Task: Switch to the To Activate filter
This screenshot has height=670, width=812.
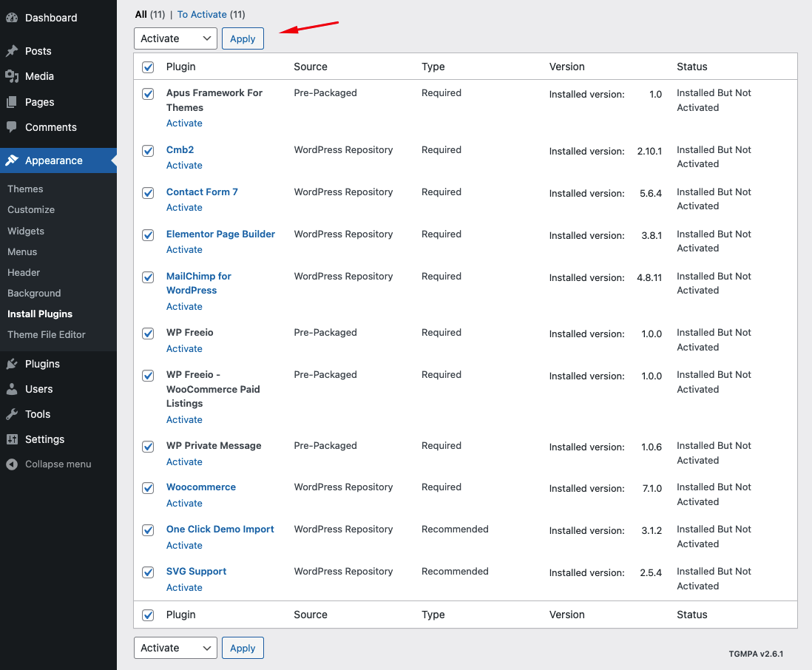Action: (202, 14)
